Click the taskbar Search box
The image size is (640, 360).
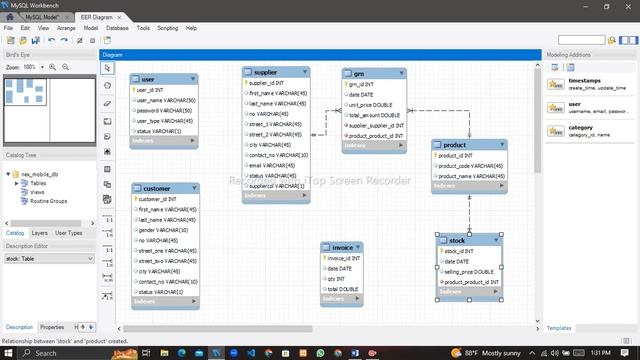pyautogui.click(x=65, y=353)
